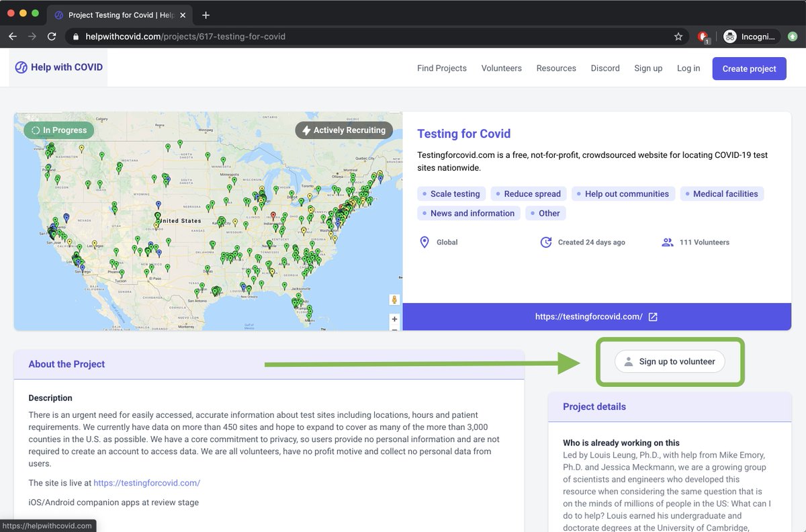Select the Medical facilities tag
806x532 pixels.
click(722, 193)
